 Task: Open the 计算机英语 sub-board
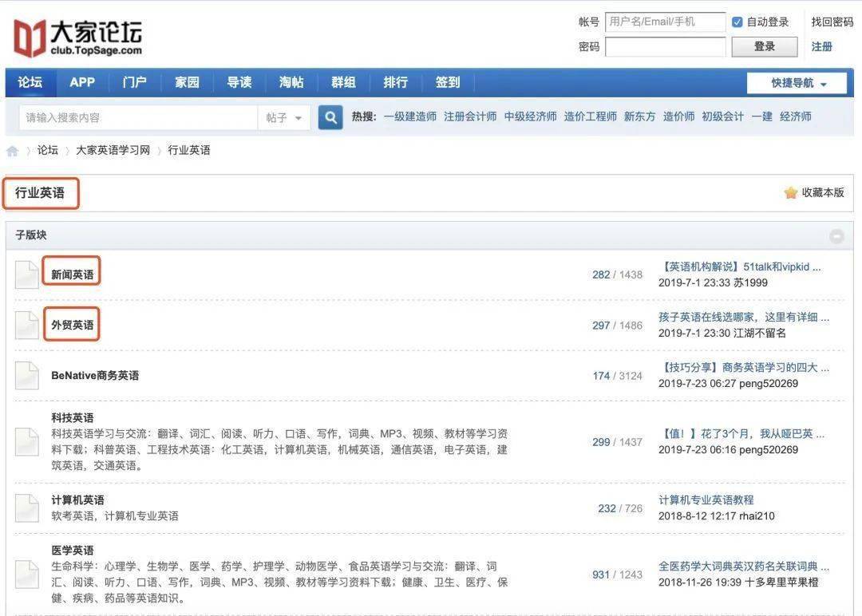77,500
